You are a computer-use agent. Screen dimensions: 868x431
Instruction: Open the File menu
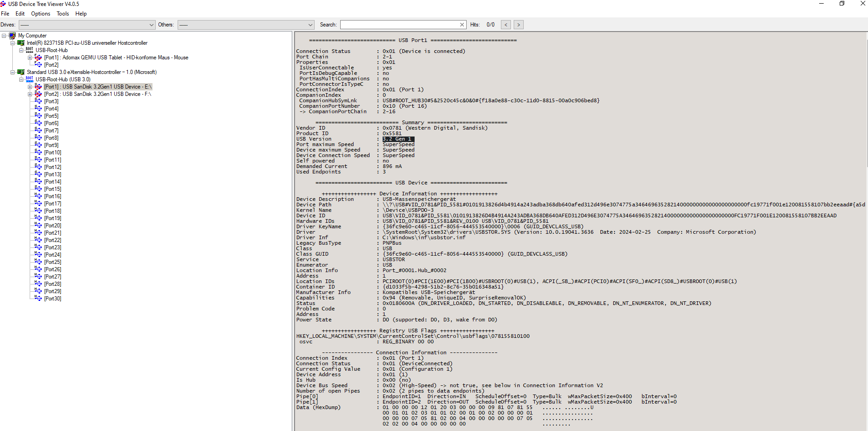tap(5, 14)
